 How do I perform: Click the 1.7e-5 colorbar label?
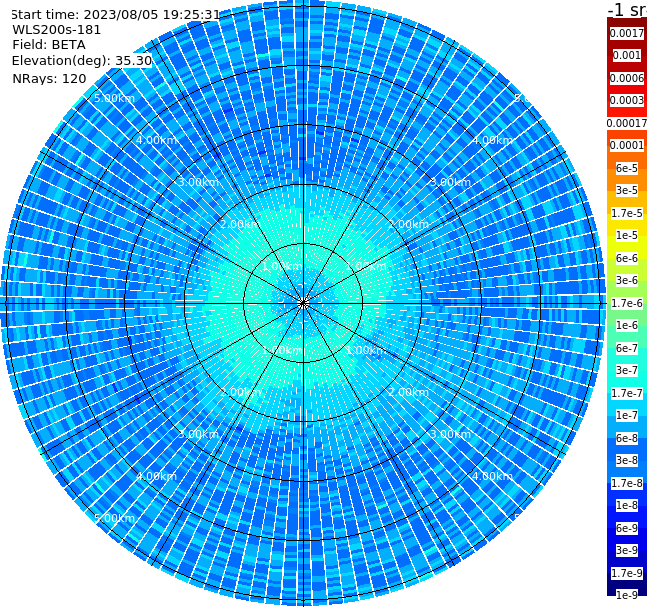point(627,213)
